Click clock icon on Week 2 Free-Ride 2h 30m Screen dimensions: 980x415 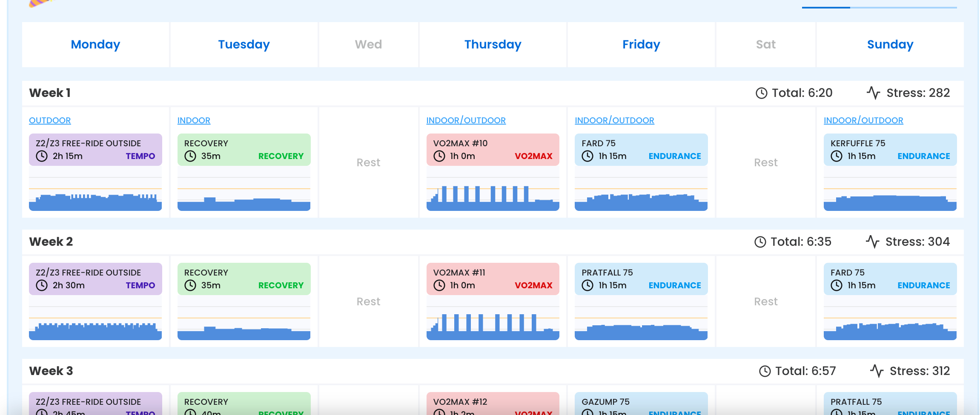pos(42,285)
